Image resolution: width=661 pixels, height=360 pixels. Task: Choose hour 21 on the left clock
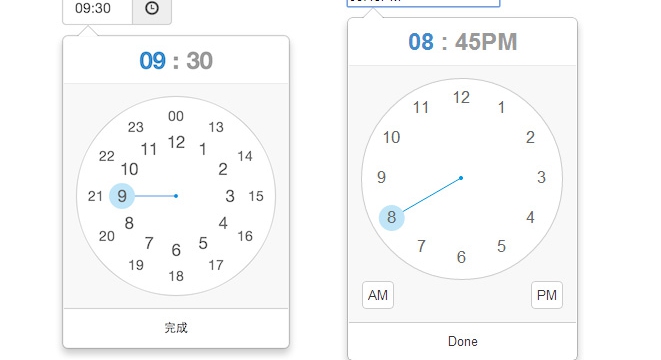point(95,196)
